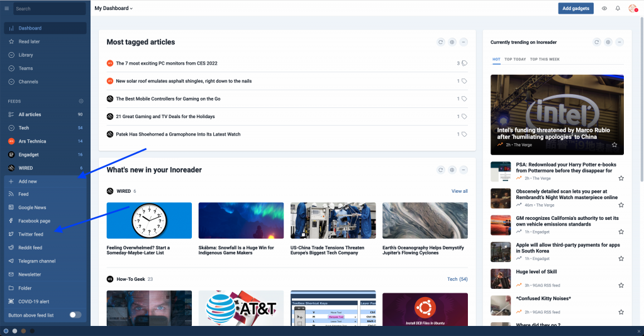Viewport: 644px width, 336px height.
Task: Open Patek Has Shoehorned a Gramophone article
Action: (x=178, y=134)
